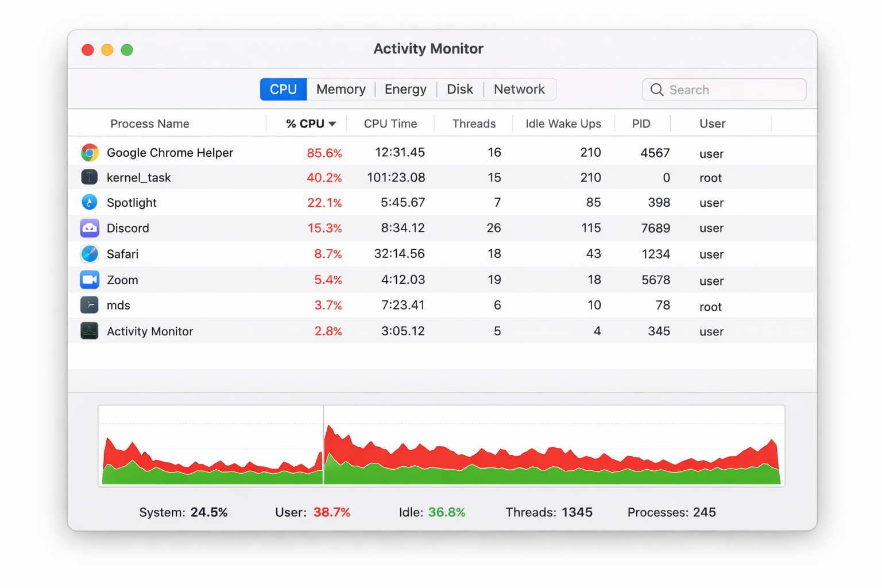Open the Disk tab
882x588 pixels.
point(460,90)
